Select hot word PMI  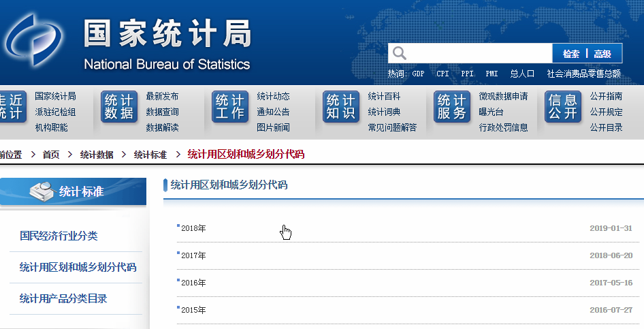492,74
